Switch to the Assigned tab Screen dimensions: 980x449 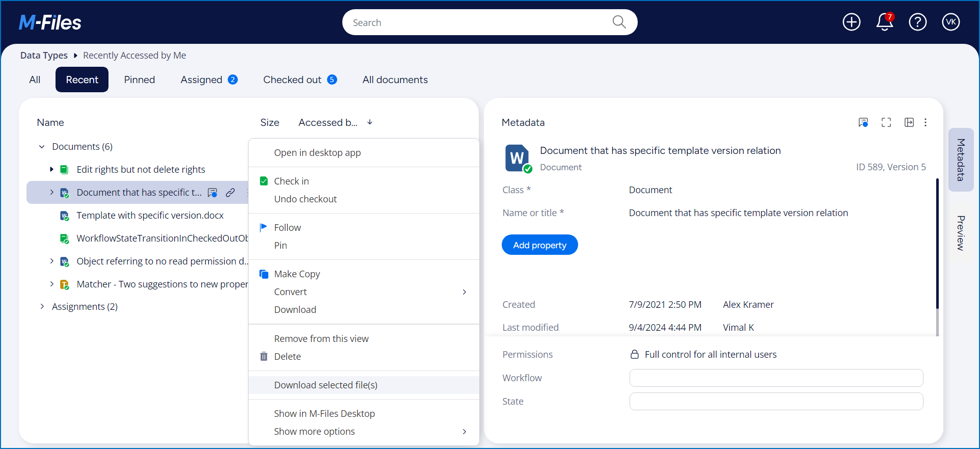tap(209, 80)
